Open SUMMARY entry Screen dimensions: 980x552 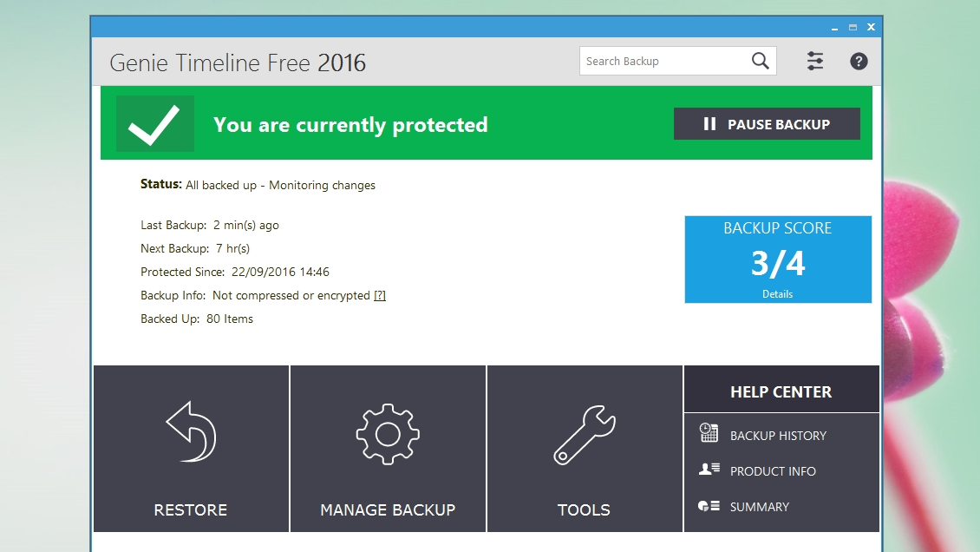(x=760, y=506)
